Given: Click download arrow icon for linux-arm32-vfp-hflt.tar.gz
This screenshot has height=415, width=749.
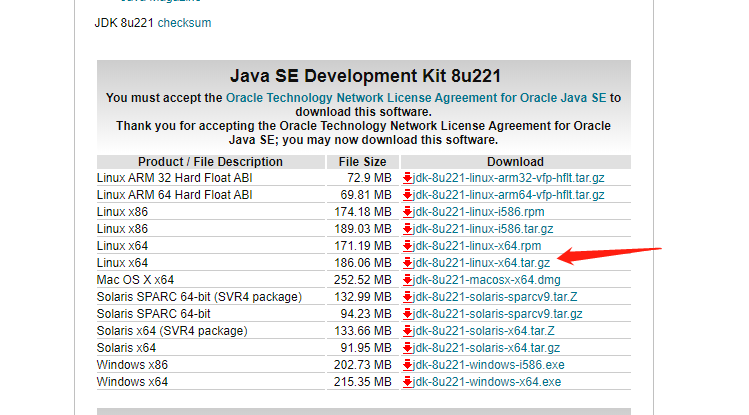Looking at the screenshot, I should coord(407,178).
